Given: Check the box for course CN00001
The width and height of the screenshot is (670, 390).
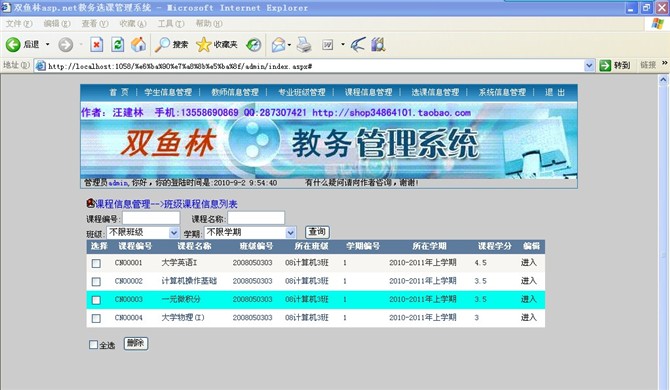Looking at the screenshot, I should (x=96, y=263).
